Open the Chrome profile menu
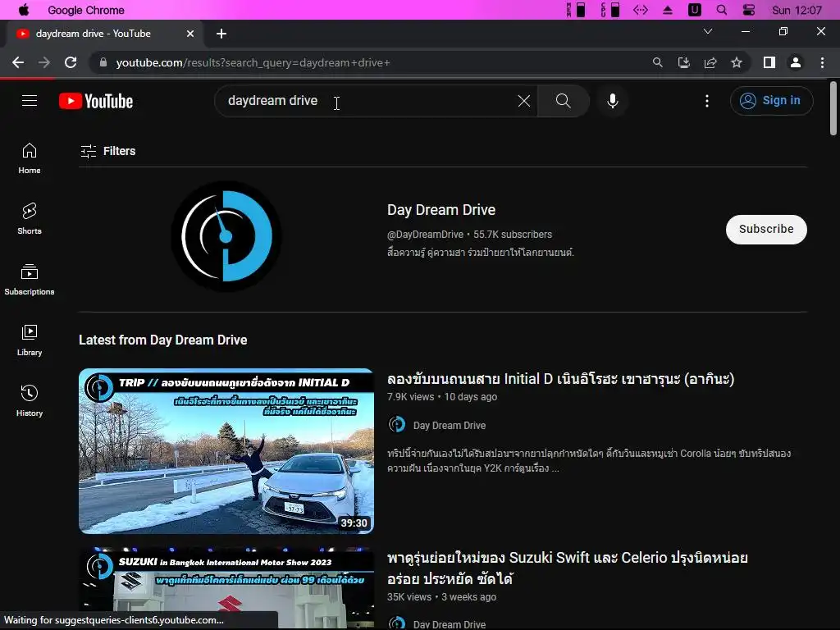840x630 pixels. [796, 62]
